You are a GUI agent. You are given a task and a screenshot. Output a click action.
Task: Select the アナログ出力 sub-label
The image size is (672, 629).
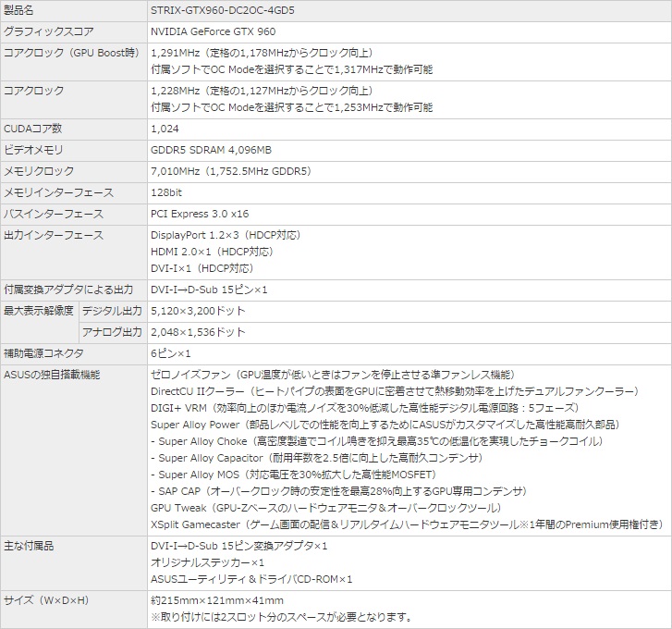point(113,332)
